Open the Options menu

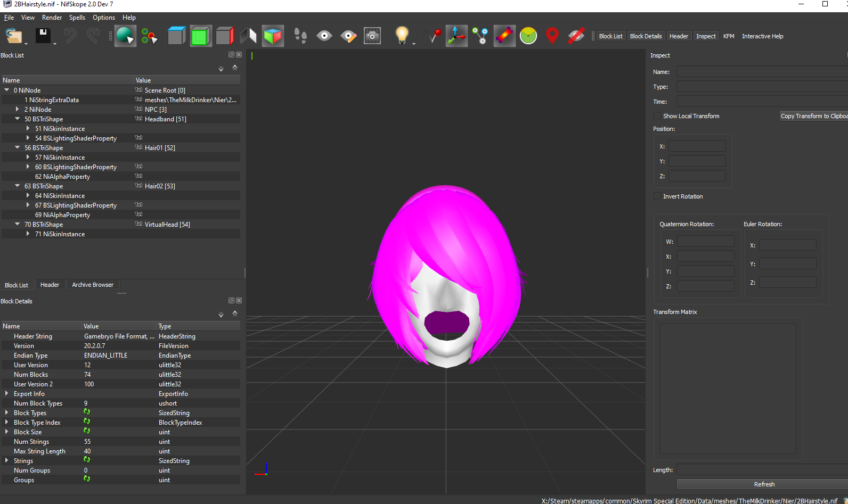(x=104, y=18)
